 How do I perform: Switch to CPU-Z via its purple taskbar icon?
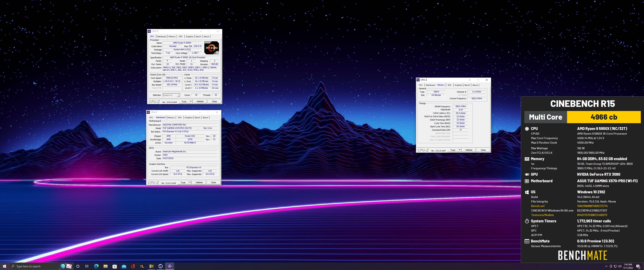[170, 266]
